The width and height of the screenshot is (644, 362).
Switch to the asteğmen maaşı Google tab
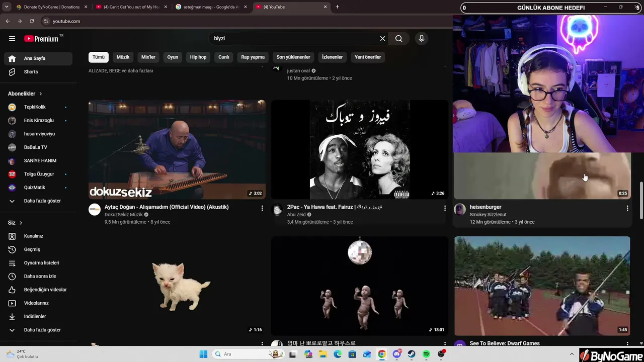pyautogui.click(x=211, y=7)
